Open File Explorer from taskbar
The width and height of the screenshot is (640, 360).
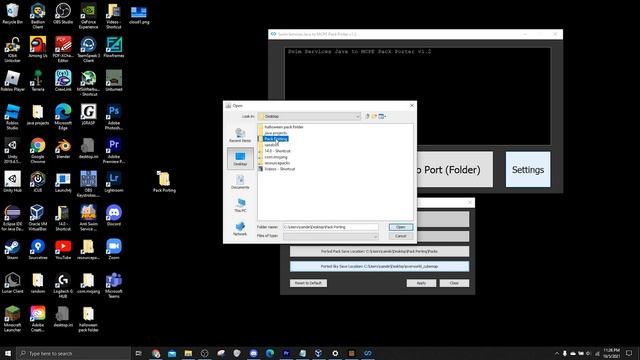[x=188, y=353]
